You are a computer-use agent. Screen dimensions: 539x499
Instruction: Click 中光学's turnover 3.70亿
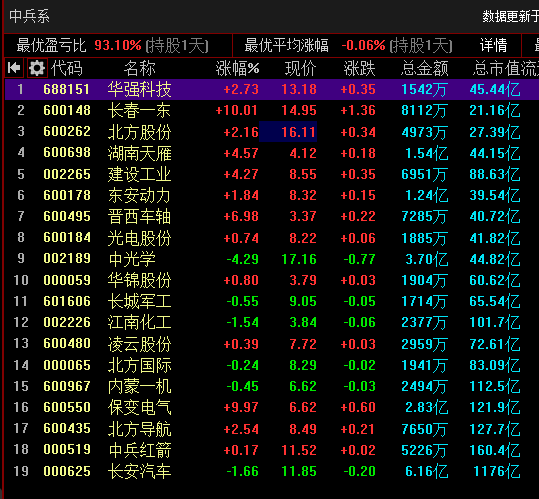[427, 259]
